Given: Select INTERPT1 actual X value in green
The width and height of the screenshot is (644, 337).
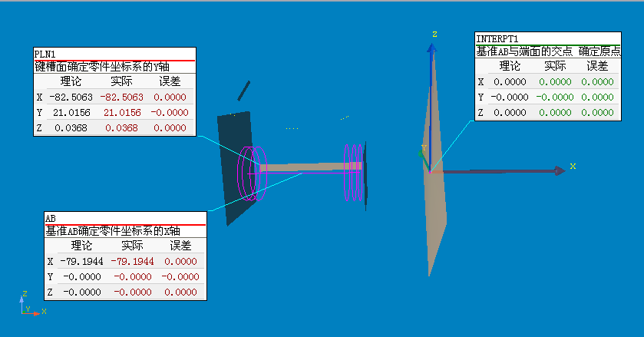Looking at the screenshot, I should tap(555, 82).
